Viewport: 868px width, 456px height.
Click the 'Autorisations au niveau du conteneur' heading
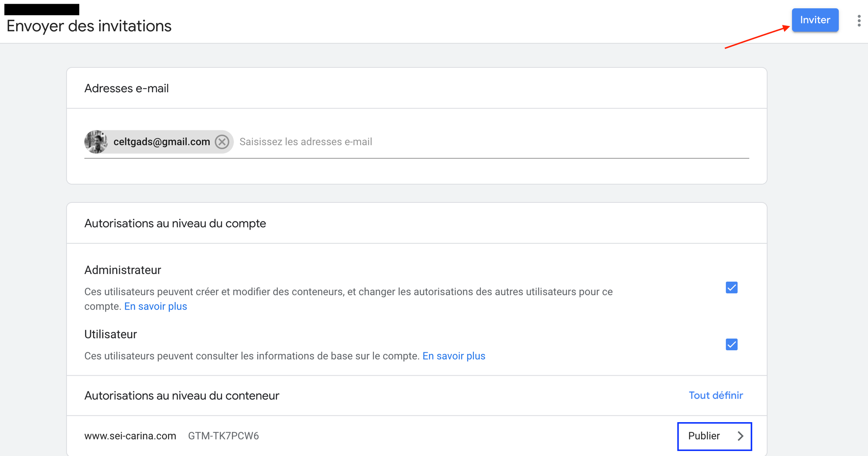(x=181, y=395)
